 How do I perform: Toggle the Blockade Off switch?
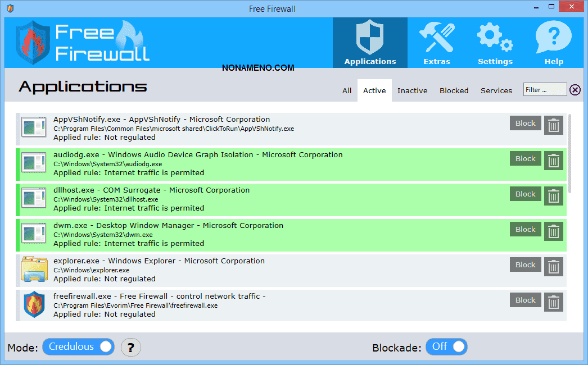[446, 347]
